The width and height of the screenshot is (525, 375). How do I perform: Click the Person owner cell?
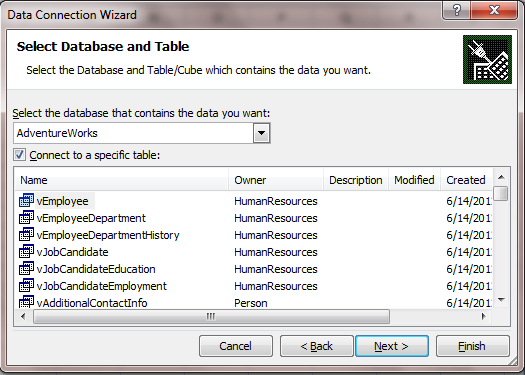(x=251, y=303)
